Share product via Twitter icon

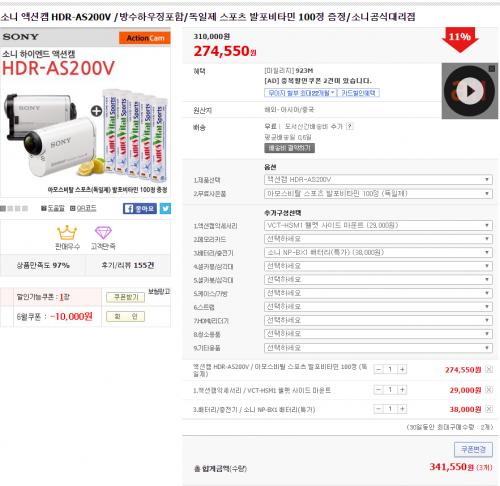coord(165,209)
